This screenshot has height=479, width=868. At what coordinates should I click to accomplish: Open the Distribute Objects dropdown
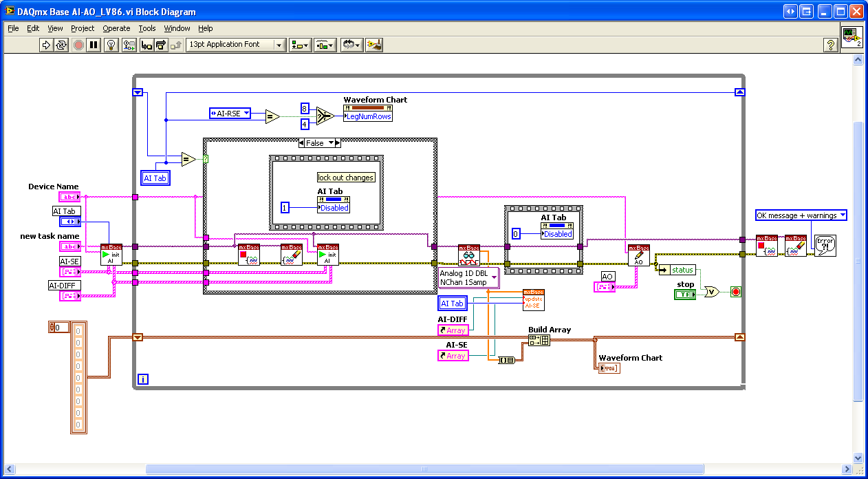click(x=325, y=45)
